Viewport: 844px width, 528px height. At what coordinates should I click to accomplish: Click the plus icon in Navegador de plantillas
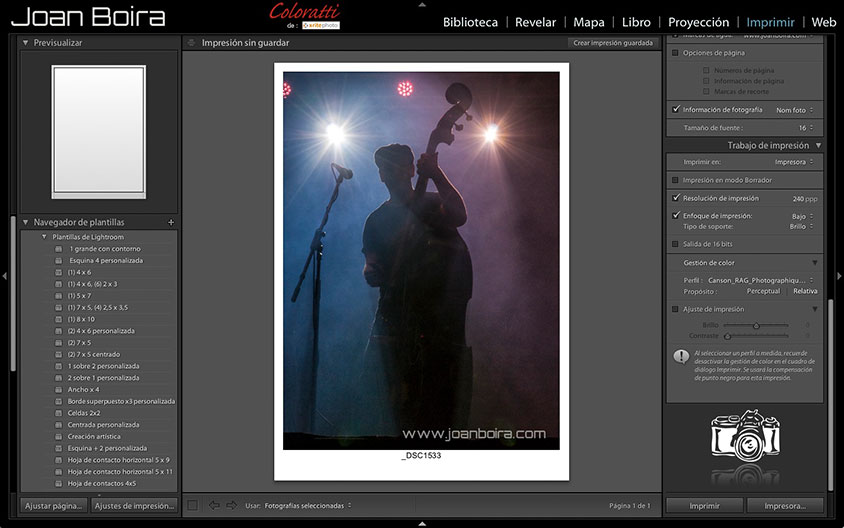tap(171, 222)
